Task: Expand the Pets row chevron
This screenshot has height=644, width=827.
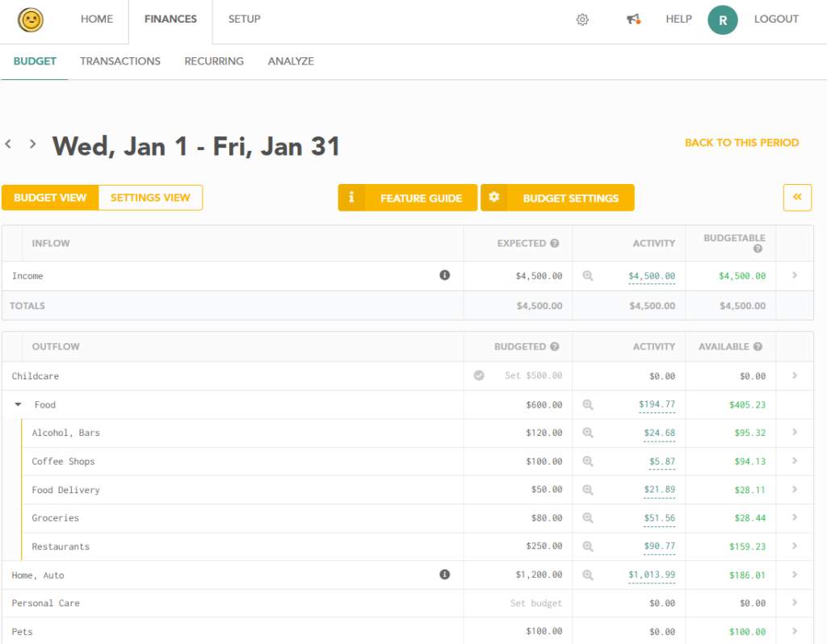Action: [796, 631]
